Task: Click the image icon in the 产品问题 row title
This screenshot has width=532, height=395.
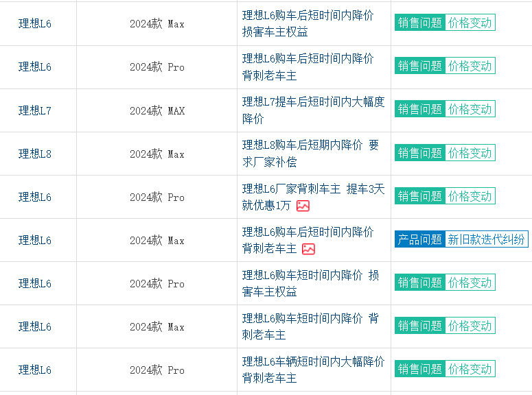Action: 308,249
